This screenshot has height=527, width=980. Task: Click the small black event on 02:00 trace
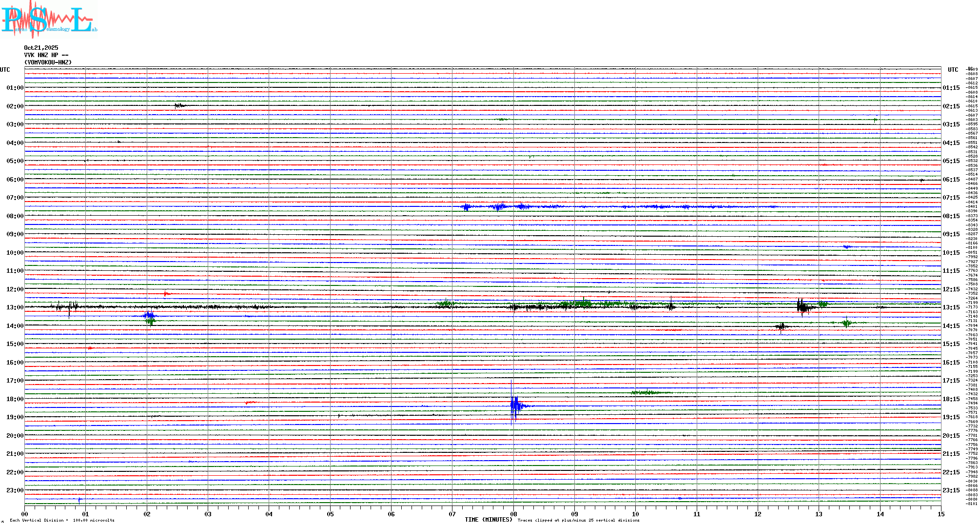tap(179, 105)
